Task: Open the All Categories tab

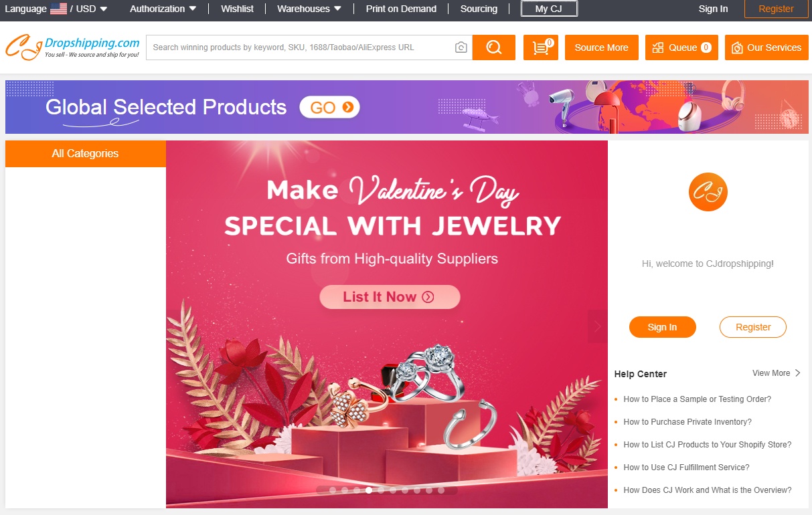Action: pos(85,153)
